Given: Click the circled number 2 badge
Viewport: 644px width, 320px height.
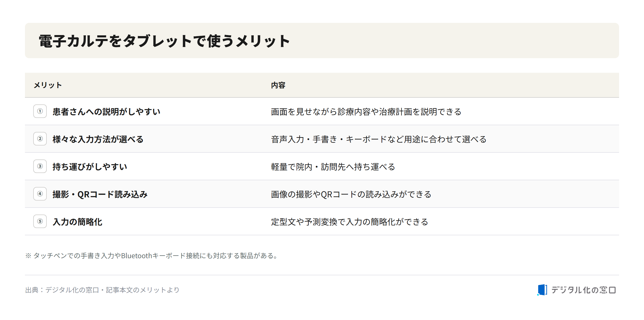Looking at the screenshot, I should 40,139.
